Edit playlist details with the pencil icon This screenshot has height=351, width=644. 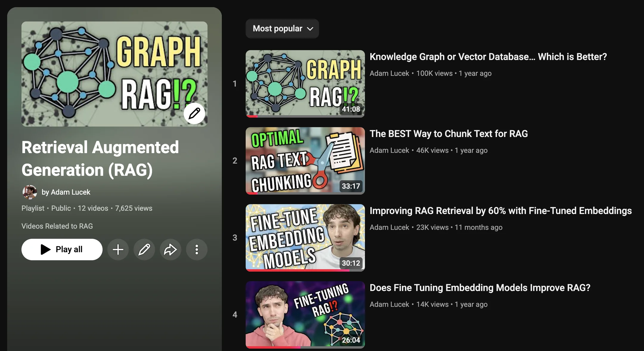(144, 249)
